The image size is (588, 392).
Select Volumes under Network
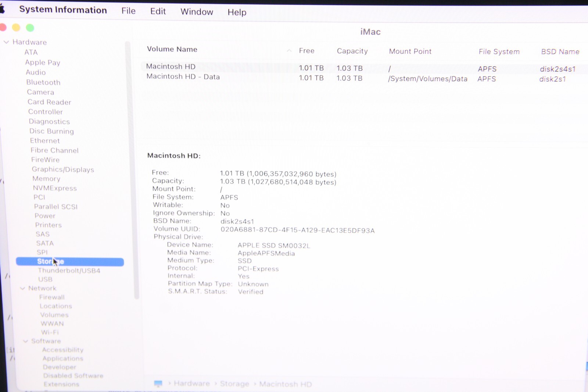pyautogui.click(x=54, y=315)
